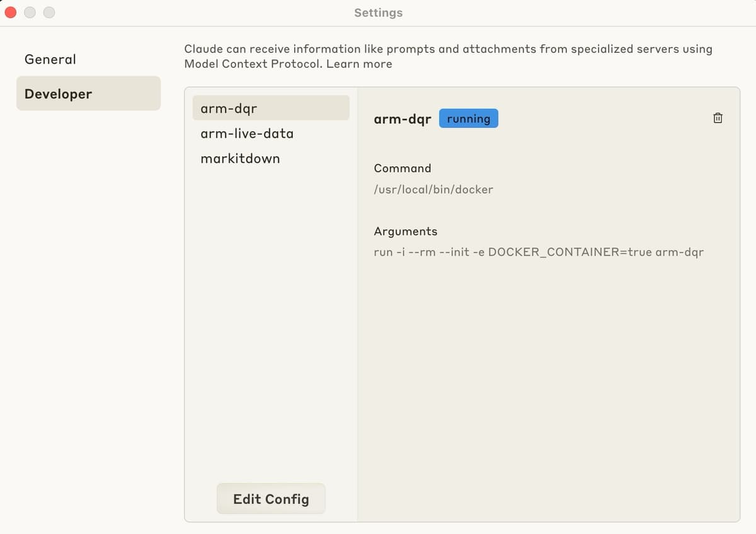Screen dimensions: 756x534
Task: Click the docker run arguments text
Action: (539, 252)
